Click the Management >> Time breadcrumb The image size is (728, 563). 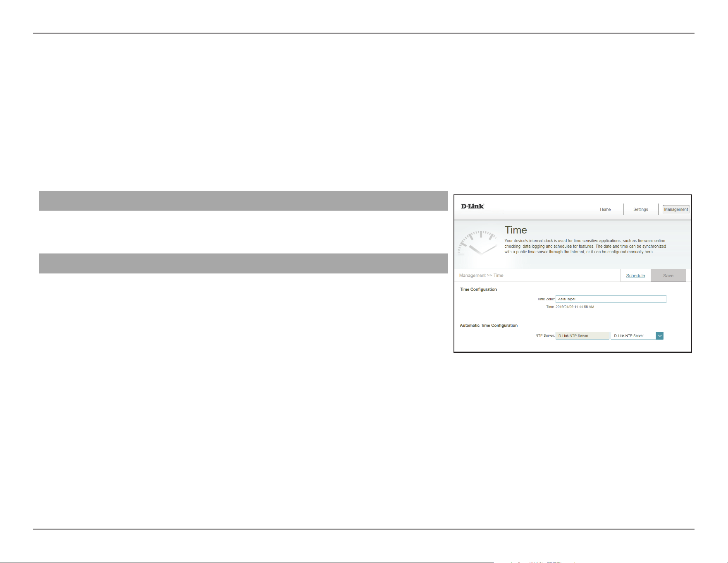click(481, 276)
